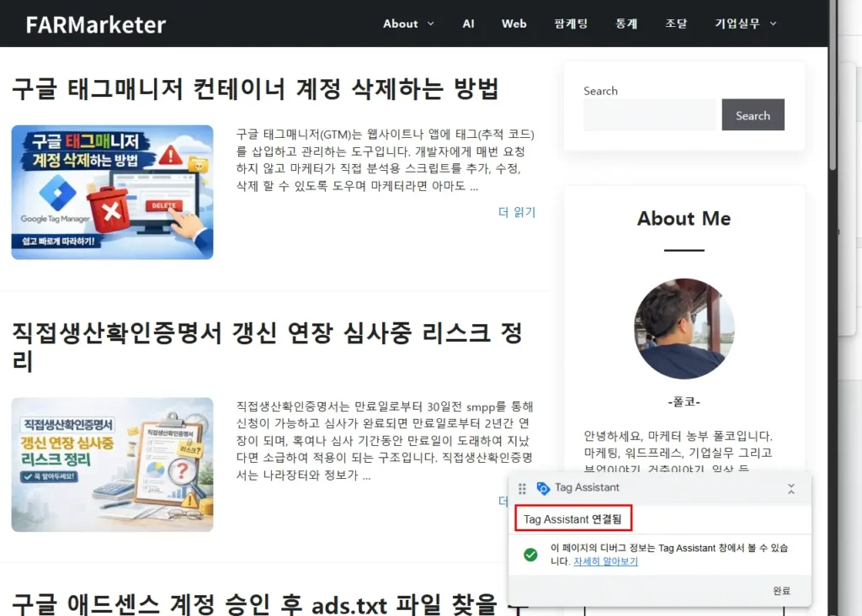Click the Tag Assistant blue tag logo
Image resolution: width=862 pixels, height=616 pixels.
pos(543,488)
